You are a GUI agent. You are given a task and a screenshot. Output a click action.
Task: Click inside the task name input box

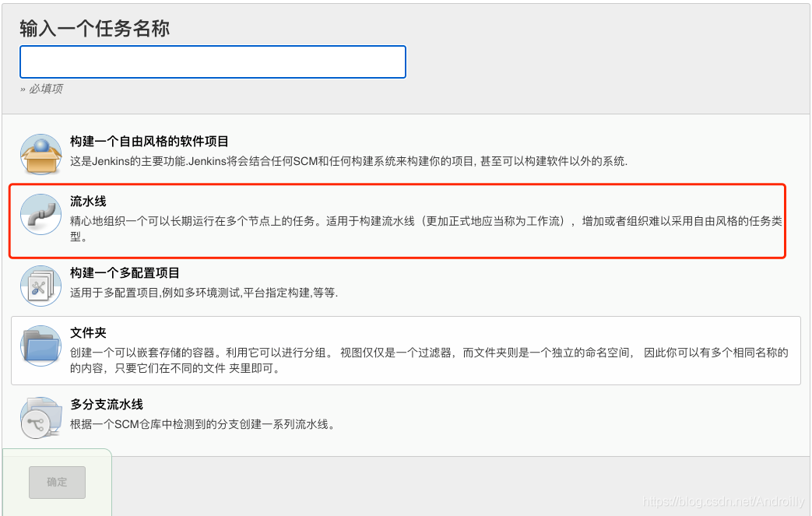[213, 61]
